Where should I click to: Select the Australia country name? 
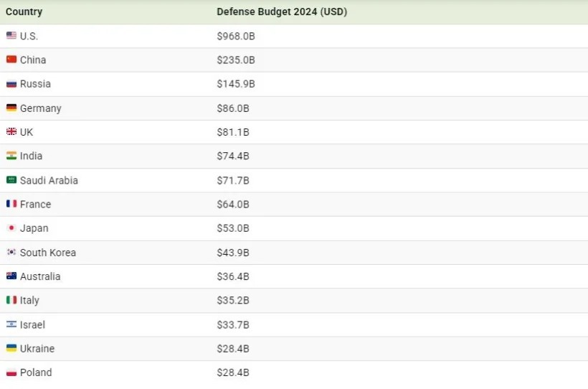tap(40, 276)
